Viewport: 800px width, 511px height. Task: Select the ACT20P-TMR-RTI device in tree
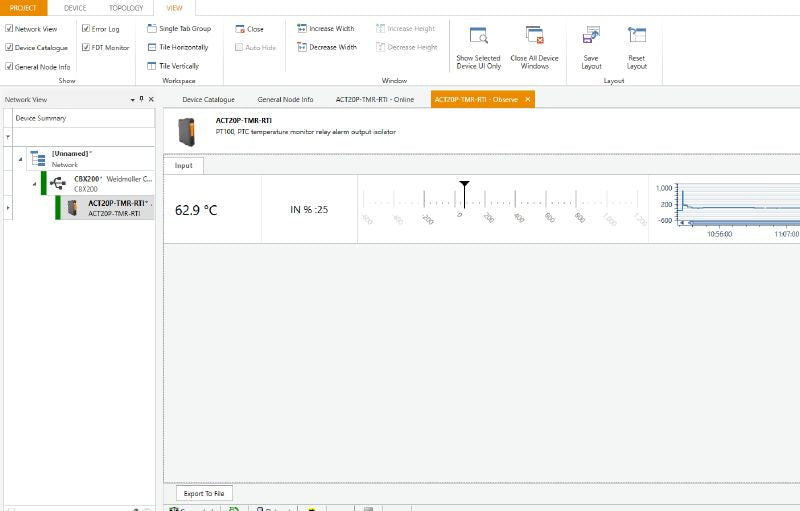click(x=112, y=207)
